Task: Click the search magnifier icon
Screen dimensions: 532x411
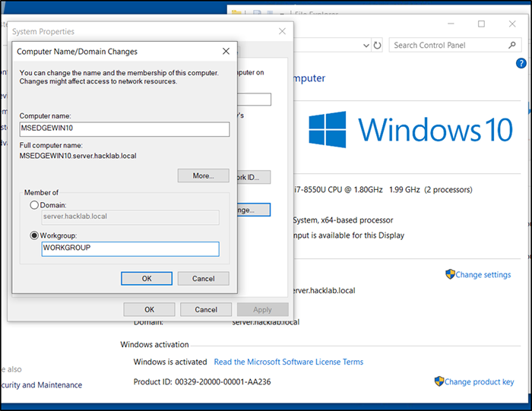Action: tap(512, 45)
